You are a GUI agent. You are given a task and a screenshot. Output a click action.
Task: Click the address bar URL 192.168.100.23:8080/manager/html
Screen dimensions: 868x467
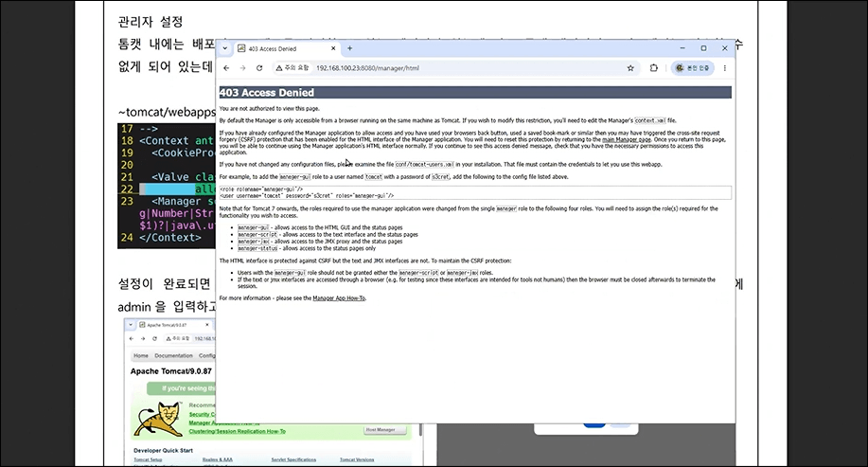pyautogui.click(x=367, y=68)
